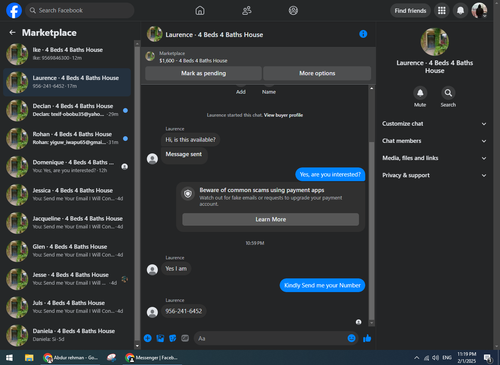Screen dimensions: 500x365
Task: Open Laurence's chat in conversation list
Action: (67, 82)
